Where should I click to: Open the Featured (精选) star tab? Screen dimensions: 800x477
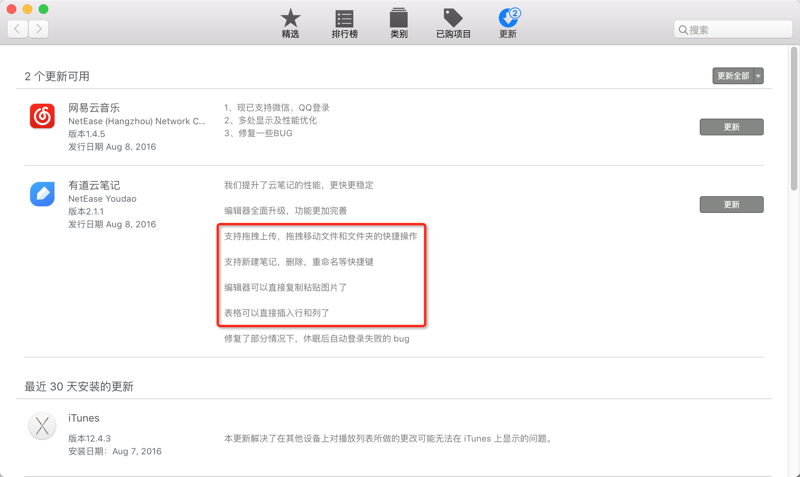pyautogui.click(x=290, y=23)
